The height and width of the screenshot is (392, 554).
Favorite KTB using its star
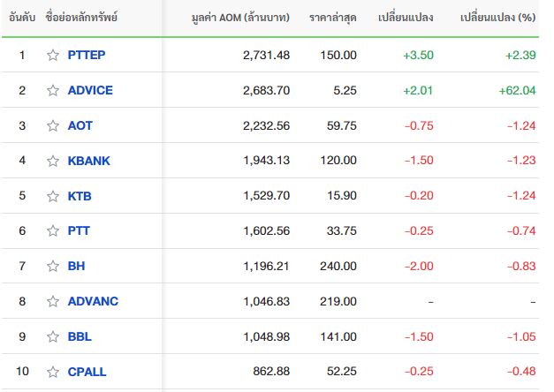(53, 196)
